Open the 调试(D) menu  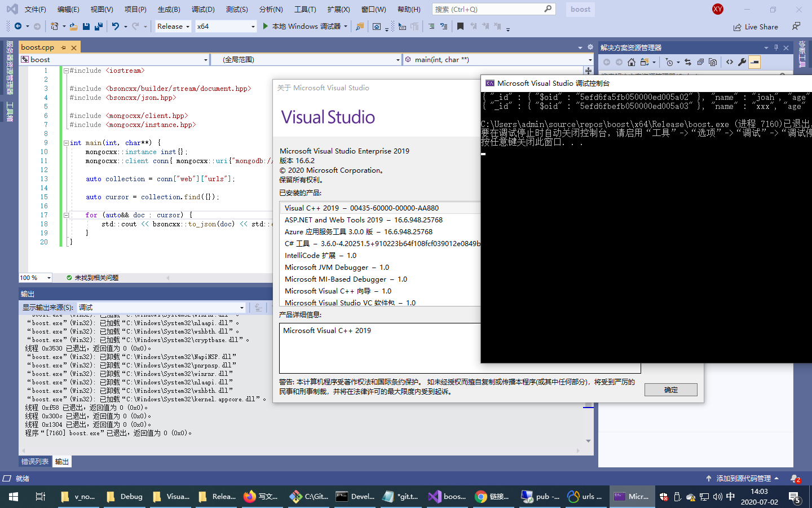tap(203, 10)
